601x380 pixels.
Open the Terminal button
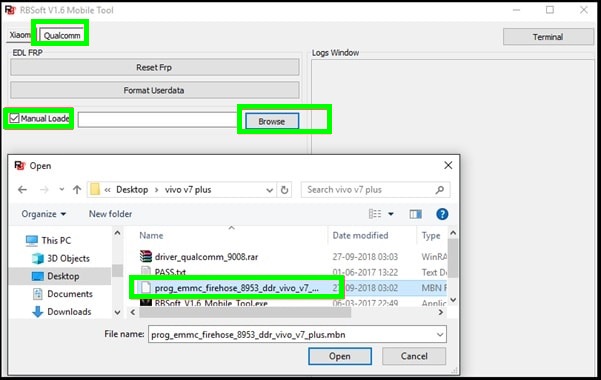point(548,37)
